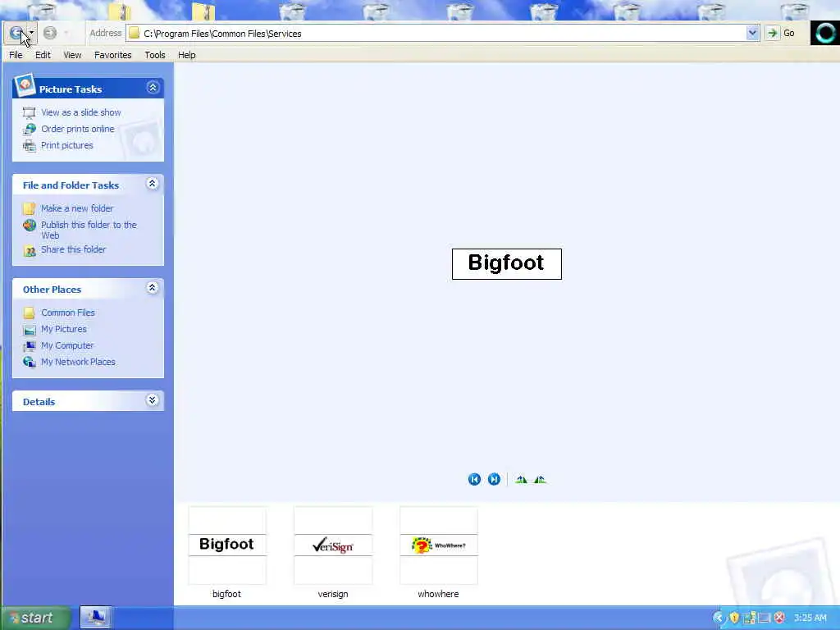
Task: Click the Share this folder icon
Action: (x=29, y=250)
